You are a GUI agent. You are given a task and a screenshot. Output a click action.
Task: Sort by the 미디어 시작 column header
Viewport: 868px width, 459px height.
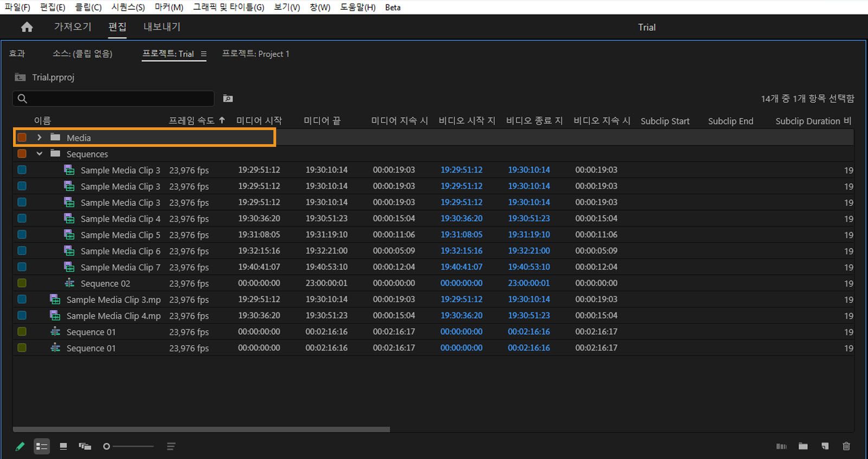pos(259,120)
